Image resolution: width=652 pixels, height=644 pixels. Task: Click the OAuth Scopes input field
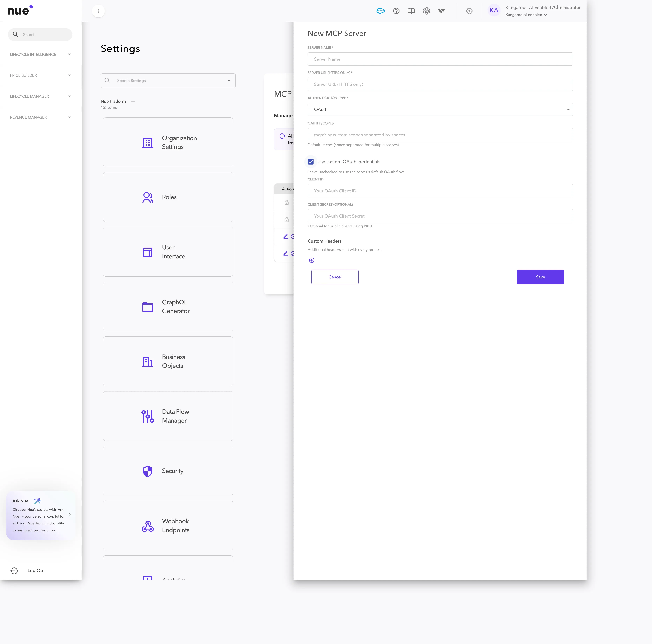[440, 135]
